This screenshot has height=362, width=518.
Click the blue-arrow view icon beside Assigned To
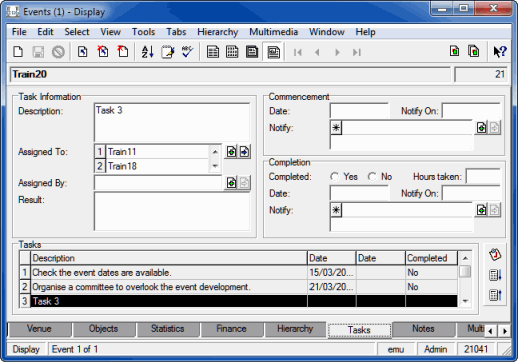pyautogui.click(x=244, y=152)
